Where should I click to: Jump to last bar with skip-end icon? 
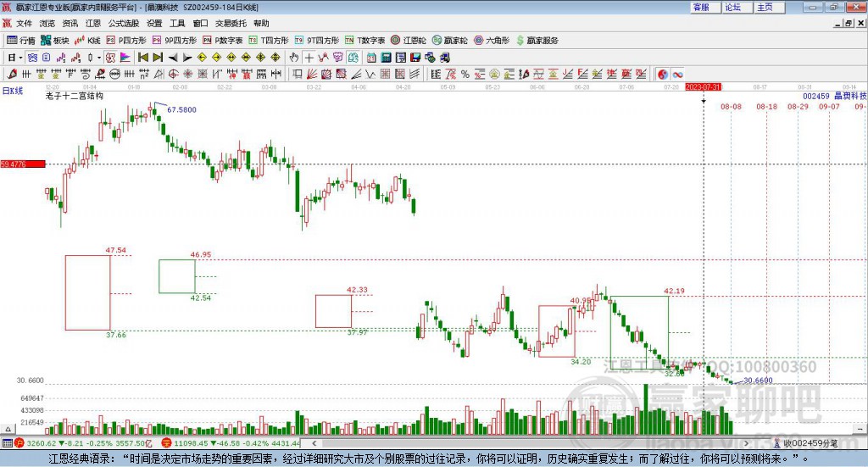tap(158, 58)
